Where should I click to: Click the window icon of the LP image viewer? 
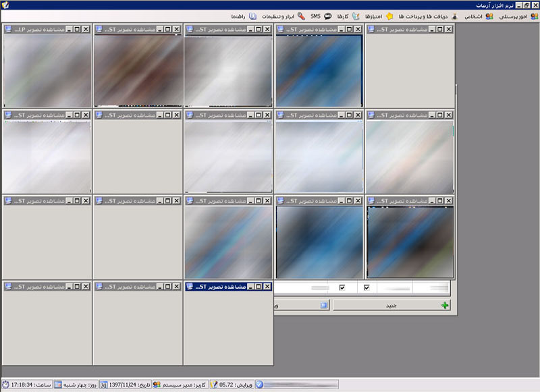pyautogui.click(x=8, y=29)
